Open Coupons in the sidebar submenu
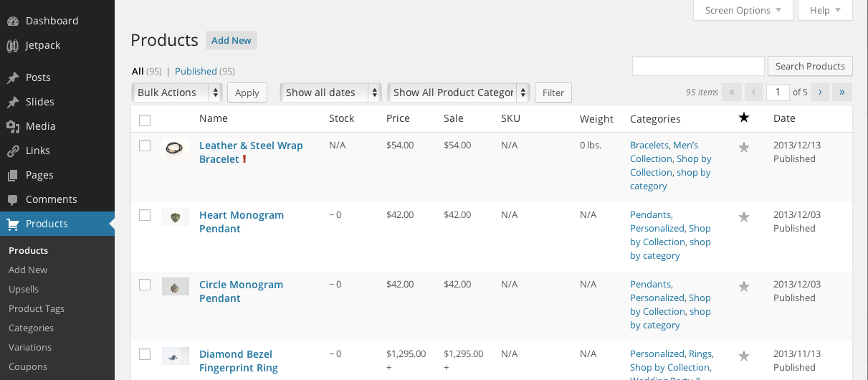 pos(28,366)
